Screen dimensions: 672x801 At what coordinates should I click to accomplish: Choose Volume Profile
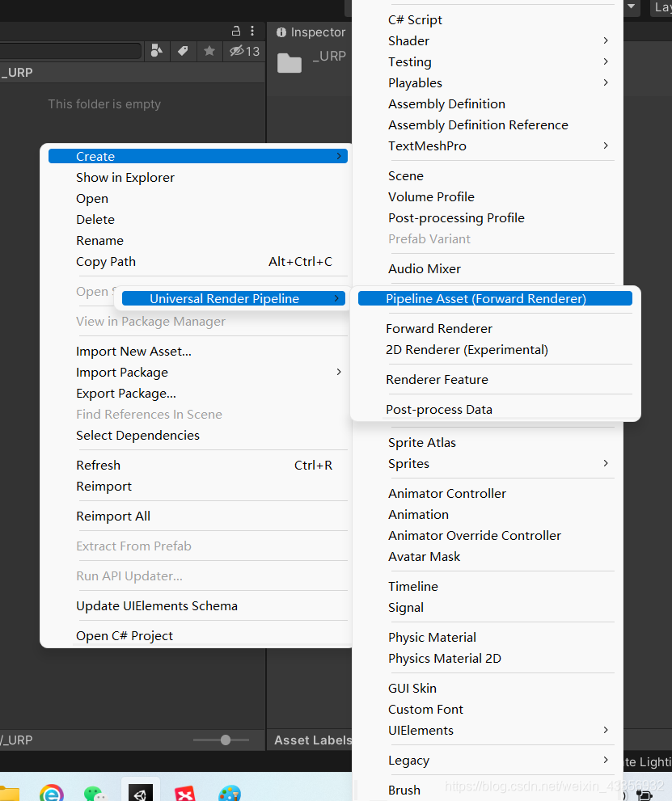488,196
